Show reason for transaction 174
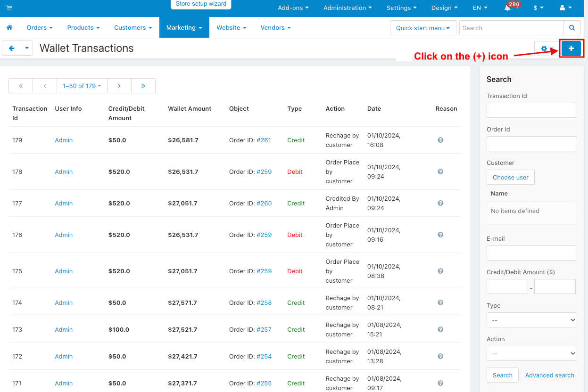This screenshot has width=588, height=392. [440, 302]
